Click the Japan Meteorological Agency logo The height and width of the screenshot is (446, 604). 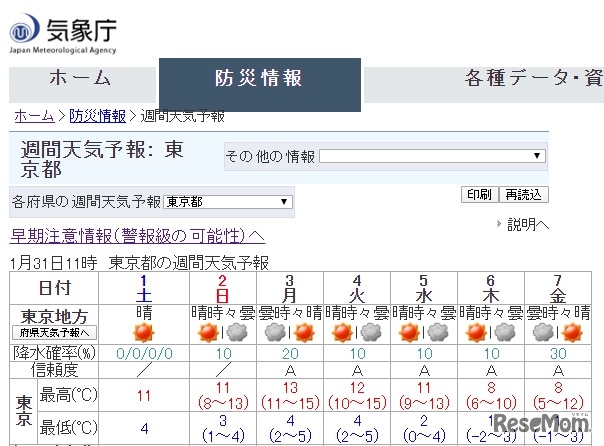click(62, 34)
